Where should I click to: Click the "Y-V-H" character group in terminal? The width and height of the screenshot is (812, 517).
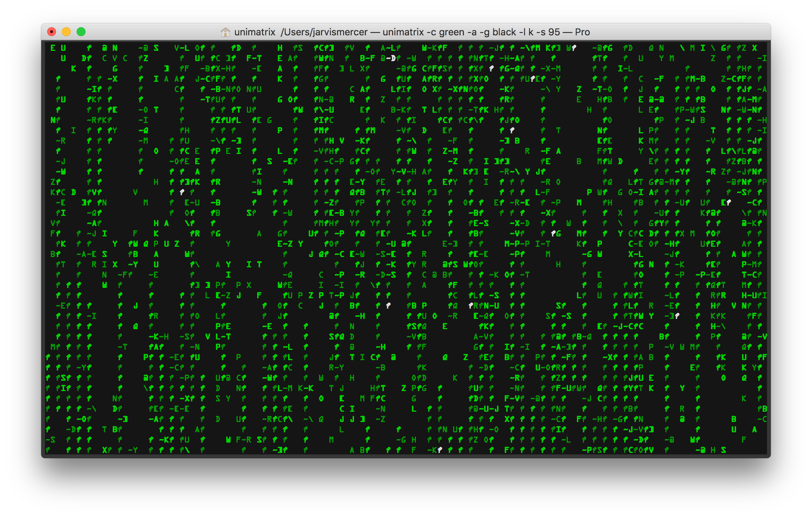pos(403,172)
